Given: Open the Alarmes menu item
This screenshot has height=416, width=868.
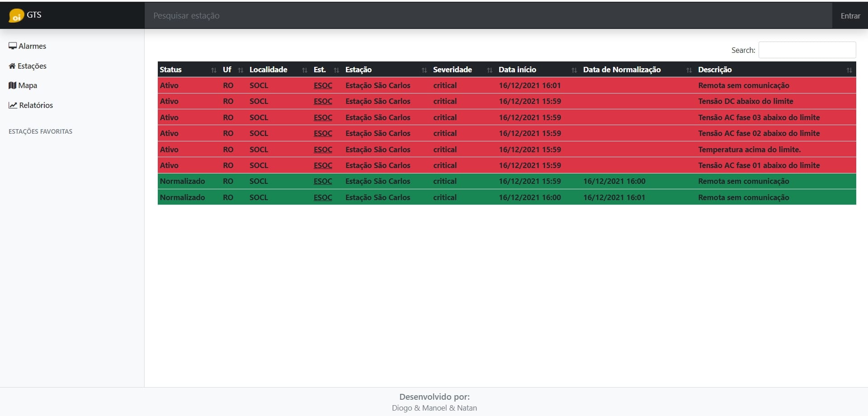Looking at the screenshot, I should [x=28, y=46].
